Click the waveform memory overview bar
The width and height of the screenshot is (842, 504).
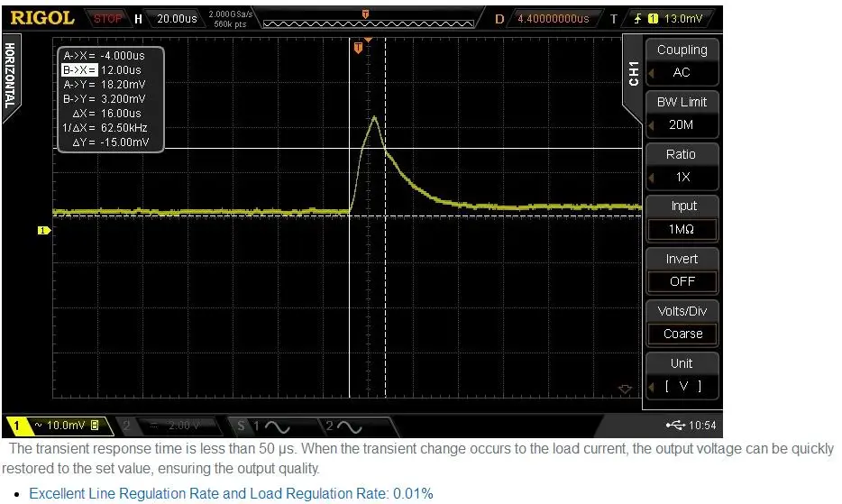369,23
